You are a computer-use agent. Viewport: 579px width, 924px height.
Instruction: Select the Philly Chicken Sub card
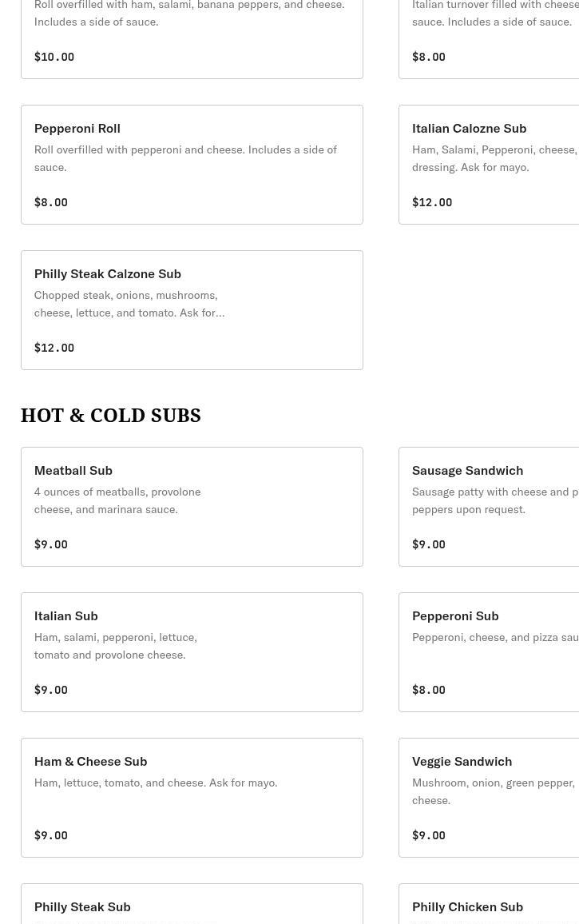489,906
